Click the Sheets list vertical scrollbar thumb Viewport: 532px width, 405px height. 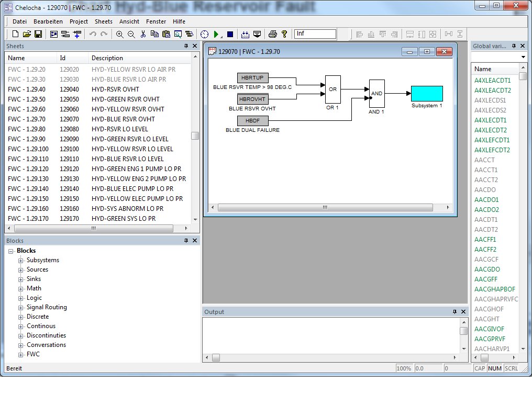tap(195, 136)
